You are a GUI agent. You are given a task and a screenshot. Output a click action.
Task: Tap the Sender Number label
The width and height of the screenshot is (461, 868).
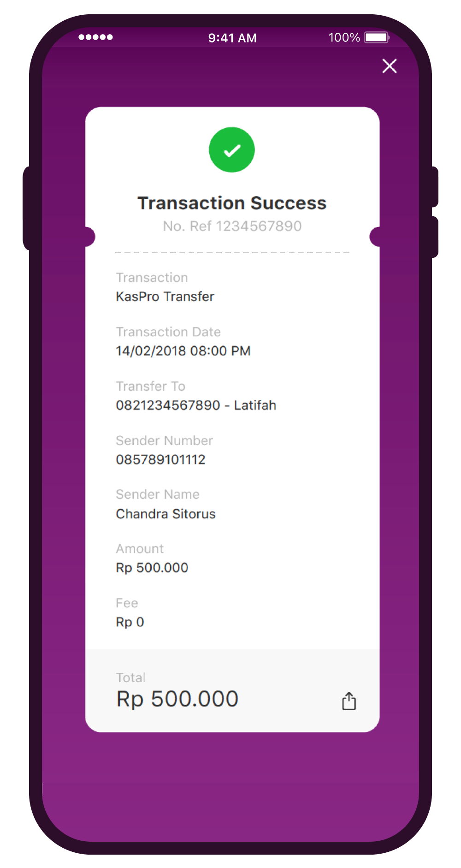[x=164, y=440]
